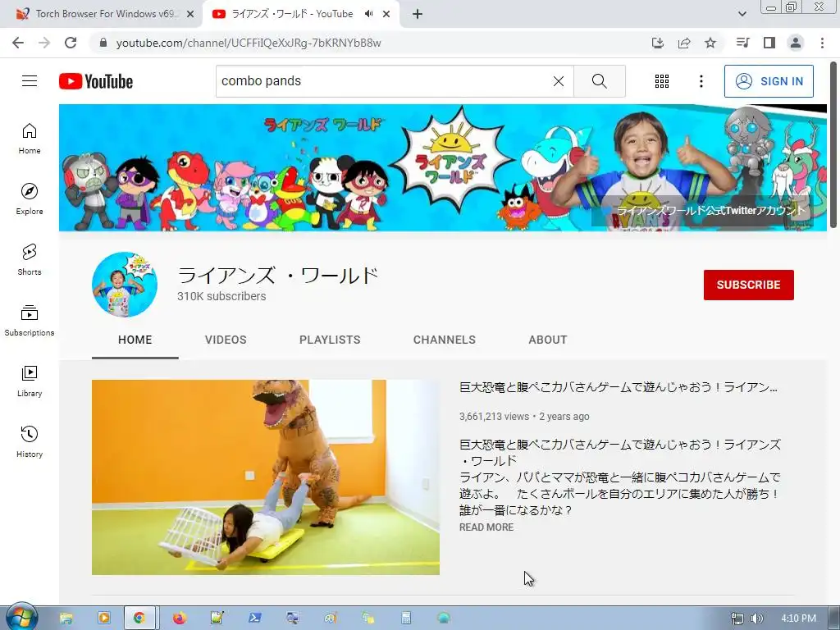Click the taskbar clock 4:10 PM
This screenshot has width=840, height=630.
[798, 619]
